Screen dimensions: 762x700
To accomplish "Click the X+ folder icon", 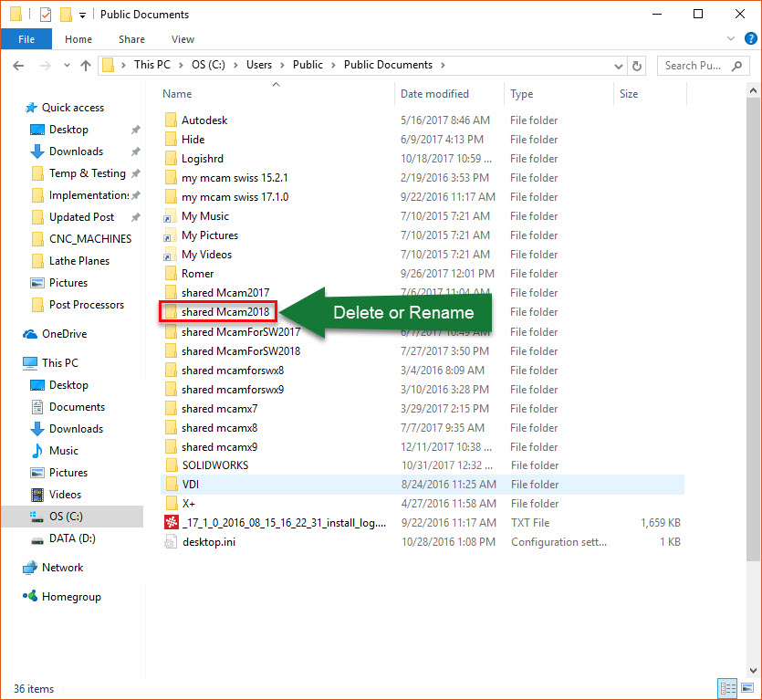I will [x=172, y=503].
